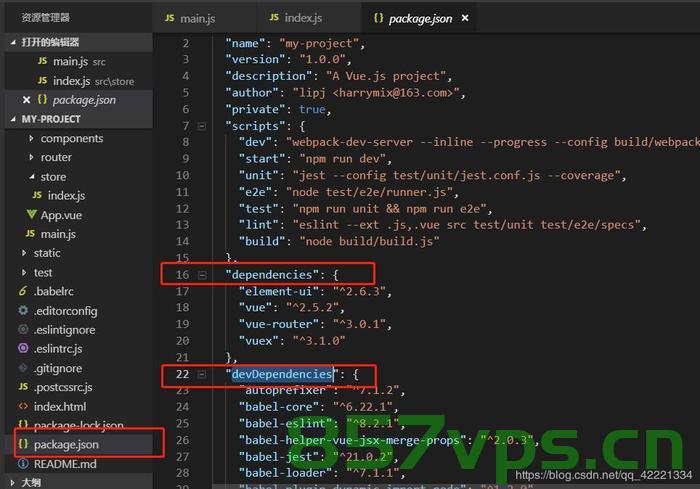Viewport: 700px width, 489px height.
Task: Click the braces icon on package.json tab
Action: 379,18
